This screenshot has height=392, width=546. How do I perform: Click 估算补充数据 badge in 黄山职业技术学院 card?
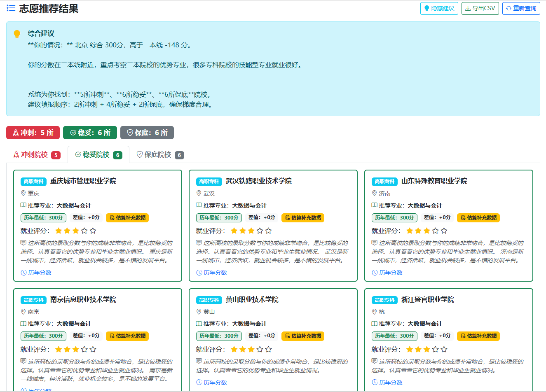pyautogui.click(x=303, y=336)
